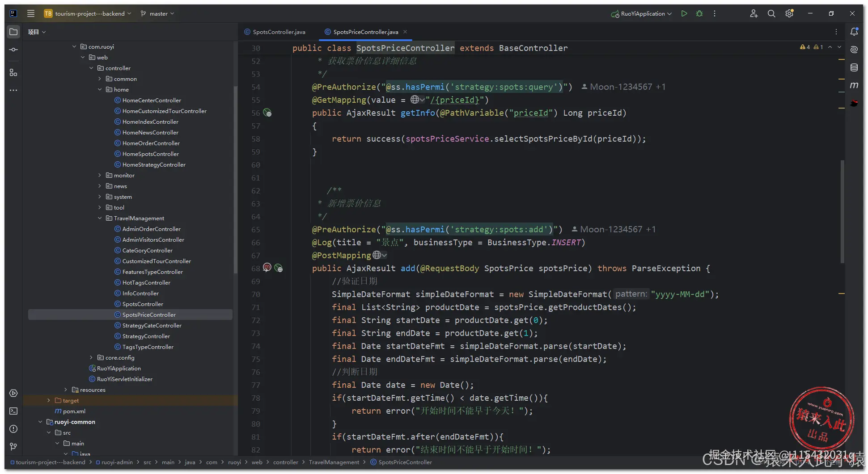Image resolution: width=868 pixels, height=474 pixels.
Task: Open Code With Me user icon
Action: (754, 13)
